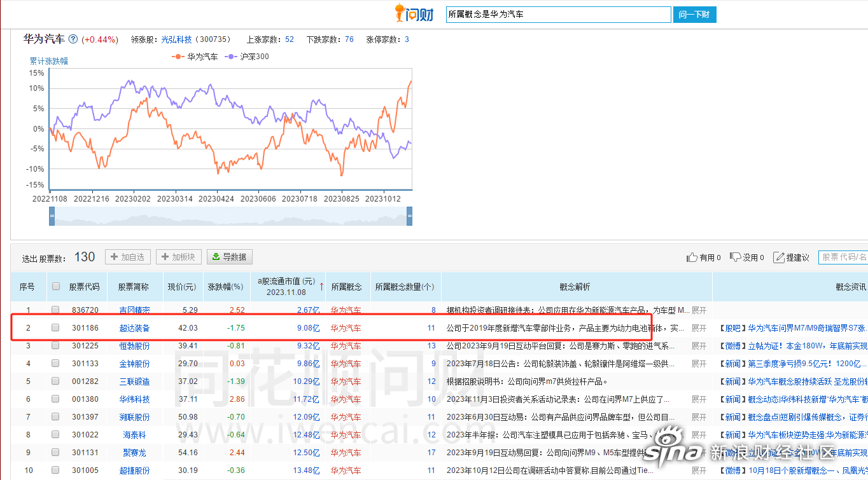
Task: Sort by the 现价(元) column header
Action: point(181,287)
